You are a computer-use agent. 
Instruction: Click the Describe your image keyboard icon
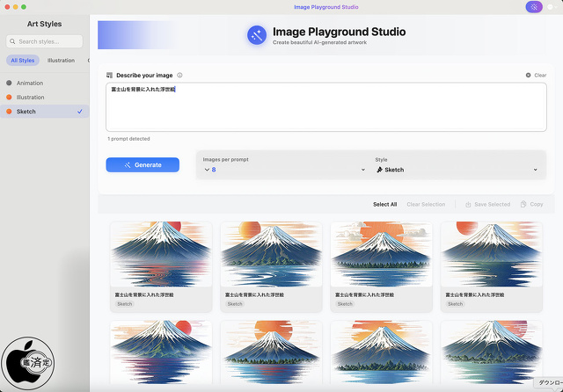[x=109, y=76]
